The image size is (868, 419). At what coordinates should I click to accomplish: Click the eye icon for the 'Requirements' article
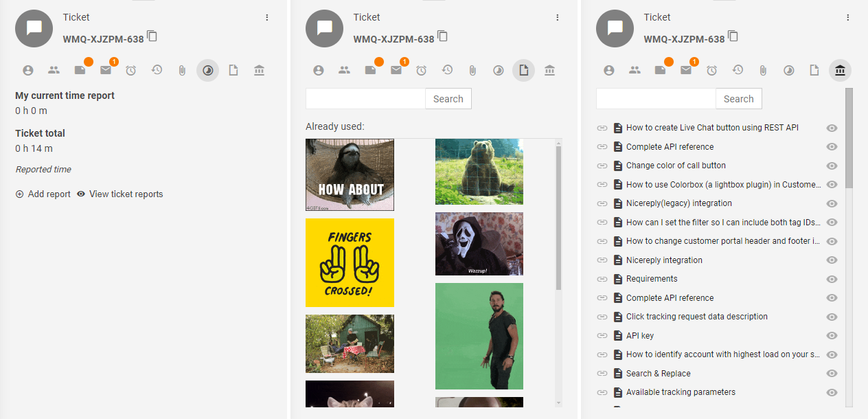coord(832,279)
